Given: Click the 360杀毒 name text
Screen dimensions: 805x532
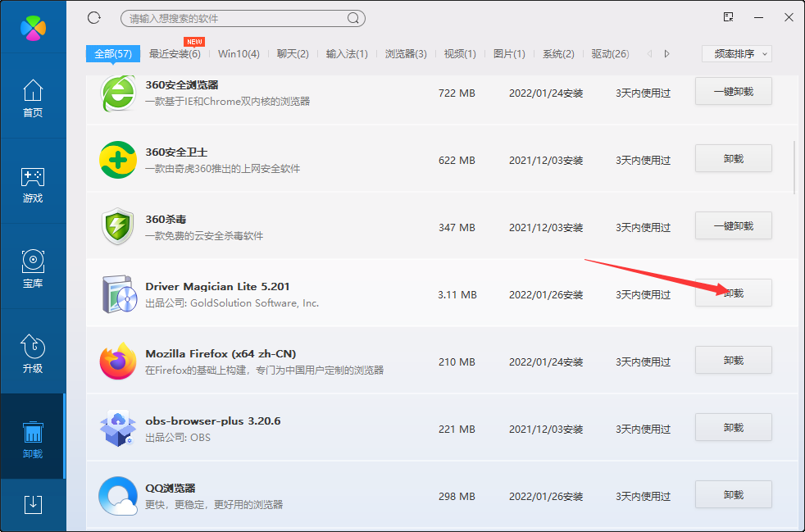Looking at the screenshot, I should [x=166, y=219].
